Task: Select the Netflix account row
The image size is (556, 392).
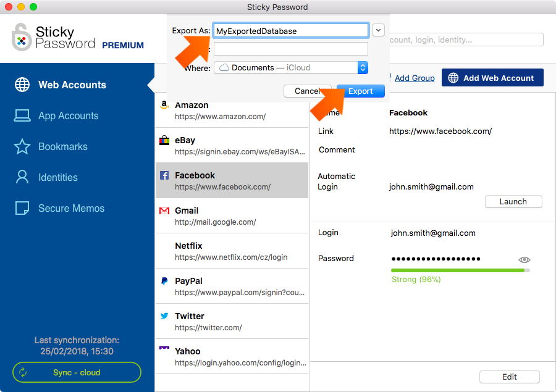Action: click(232, 251)
